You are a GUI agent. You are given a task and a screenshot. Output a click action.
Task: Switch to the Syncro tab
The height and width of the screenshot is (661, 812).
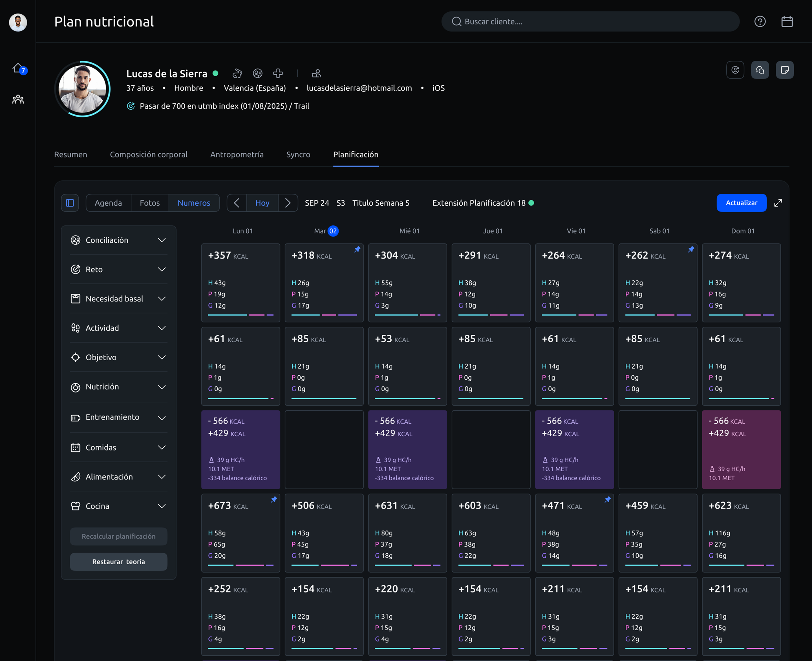click(298, 154)
